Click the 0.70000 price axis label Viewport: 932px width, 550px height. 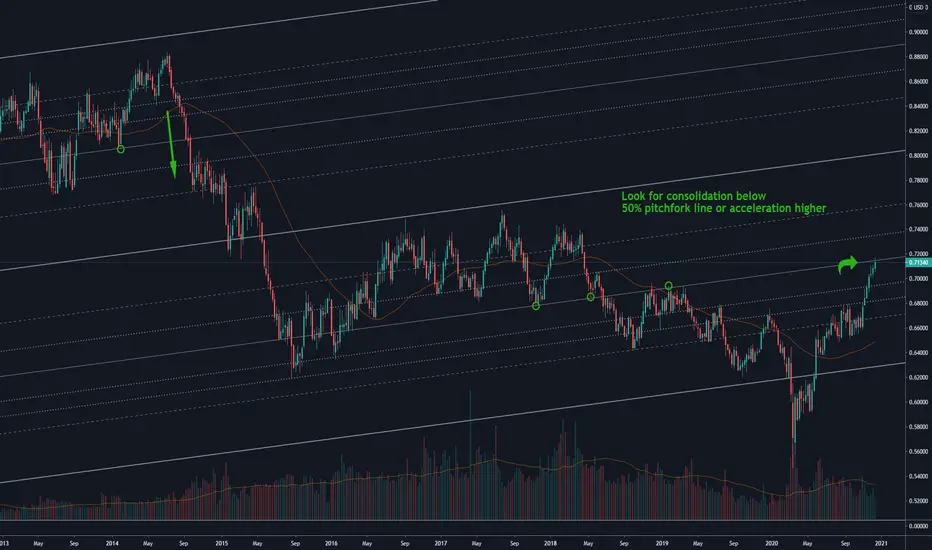(918, 279)
